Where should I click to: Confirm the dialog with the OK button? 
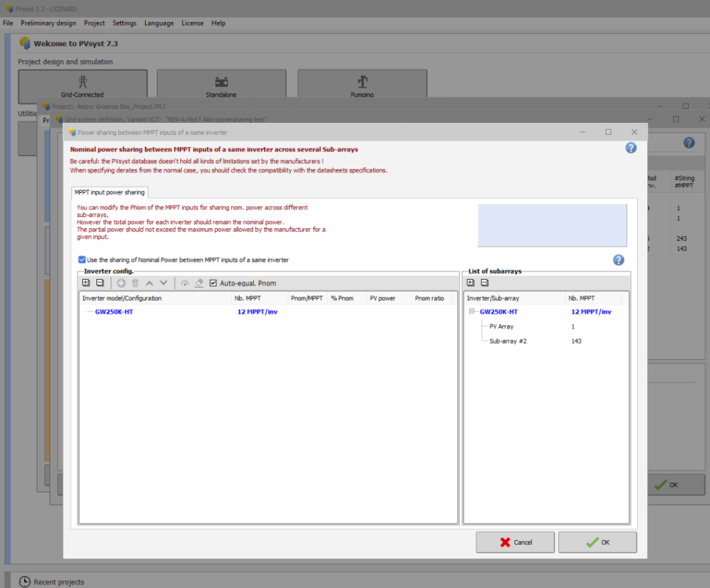[x=597, y=542]
